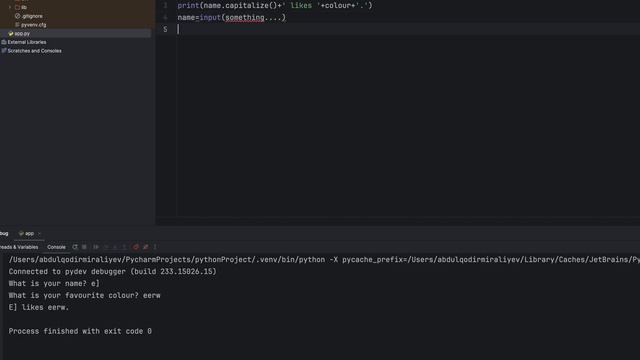Screen dimensions: 640x360
Task: Click the Debug tool window title
Action: tap(4, 233)
